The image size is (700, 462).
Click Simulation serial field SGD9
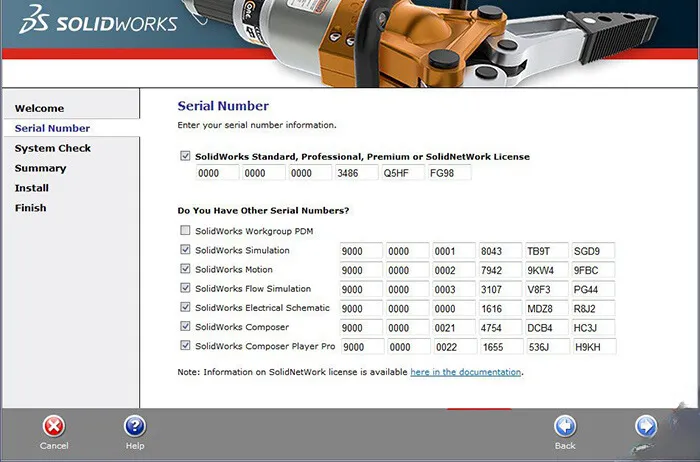[593, 251]
